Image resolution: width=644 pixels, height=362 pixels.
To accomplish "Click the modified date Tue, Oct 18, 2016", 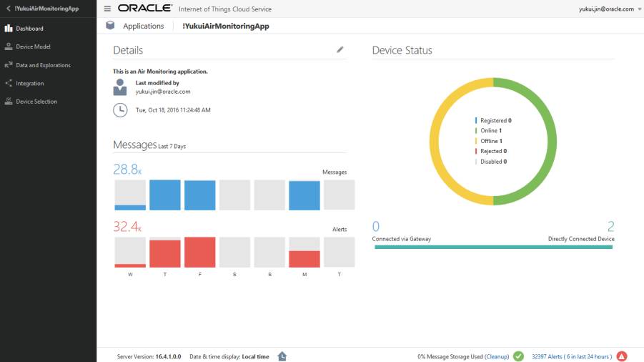I will click(x=173, y=110).
